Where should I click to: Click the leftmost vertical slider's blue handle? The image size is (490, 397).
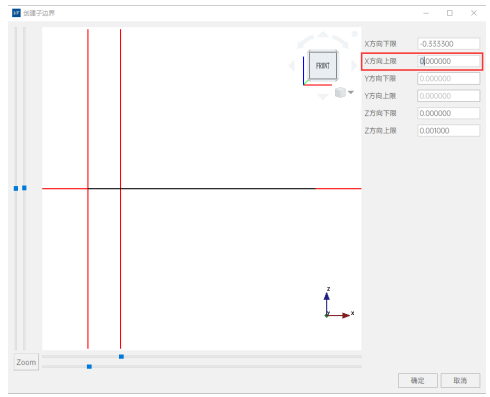coord(16,188)
